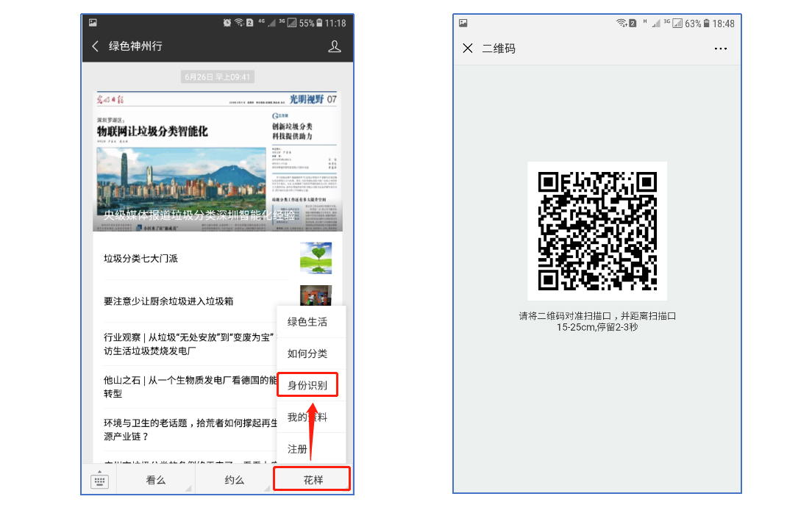Open the account profile icon in 绿色神州行 header

tap(335, 46)
